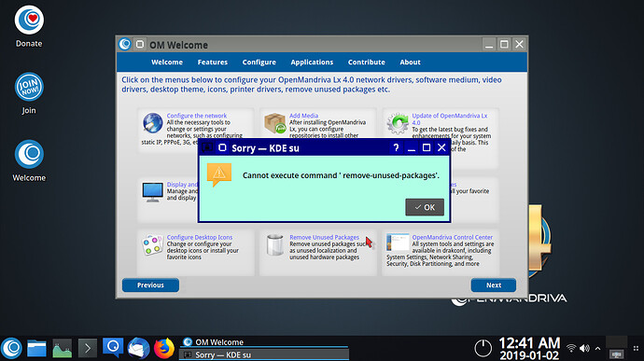
Task: Select the Sorry — KDE su taskbar entry
Action: click(x=264, y=354)
